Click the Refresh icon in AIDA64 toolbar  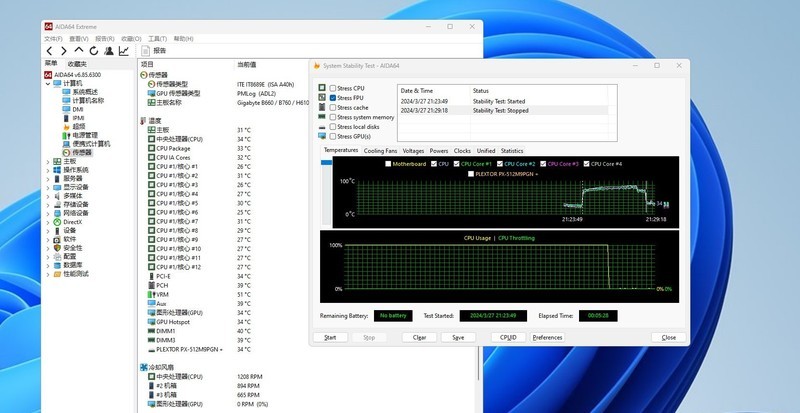[x=94, y=50]
